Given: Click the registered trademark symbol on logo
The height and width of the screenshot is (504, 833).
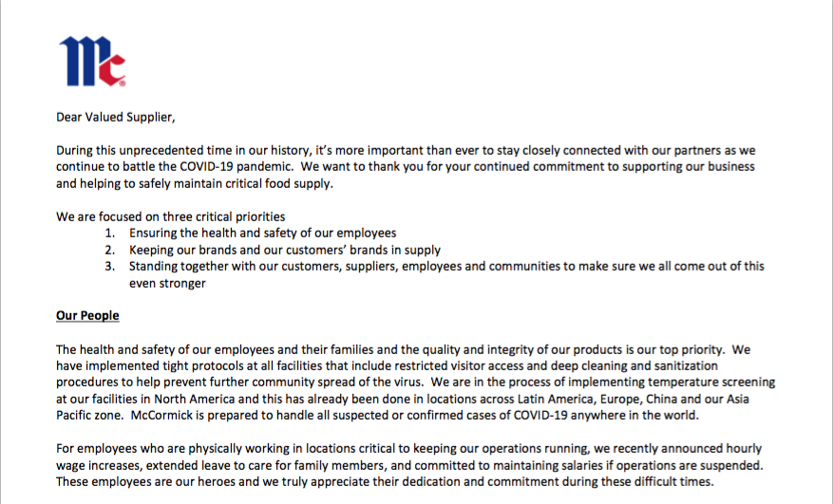Looking at the screenshot, I should 123,83.
